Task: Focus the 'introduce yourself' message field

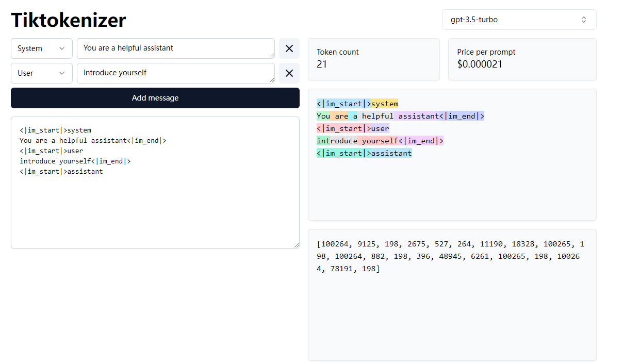Action: [x=175, y=73]
